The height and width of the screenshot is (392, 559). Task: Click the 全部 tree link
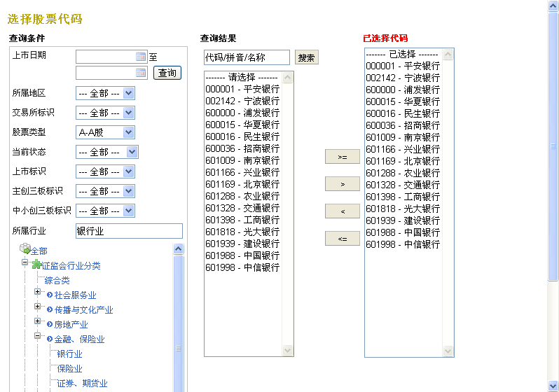pyautogui.click(x=39, y=251)
